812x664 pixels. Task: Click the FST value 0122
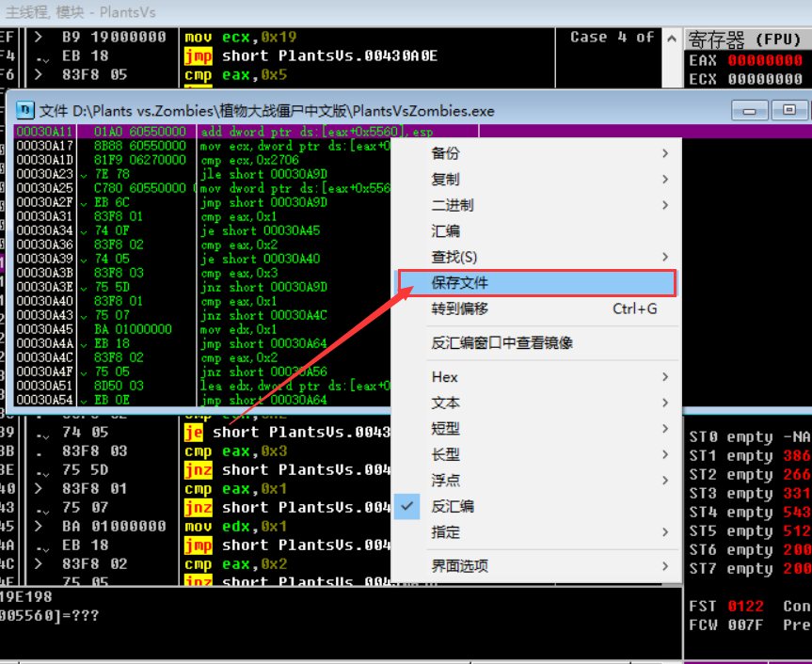[746, 606]
